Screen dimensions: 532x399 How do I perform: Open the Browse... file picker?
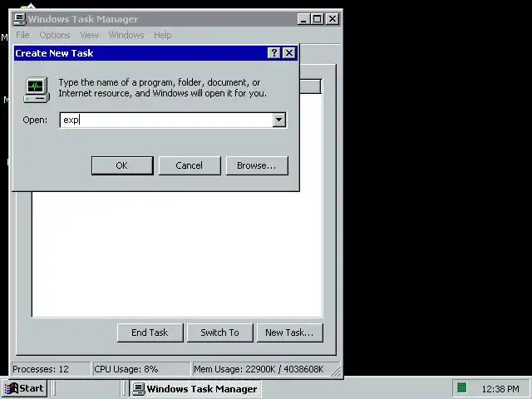point(257,165)
